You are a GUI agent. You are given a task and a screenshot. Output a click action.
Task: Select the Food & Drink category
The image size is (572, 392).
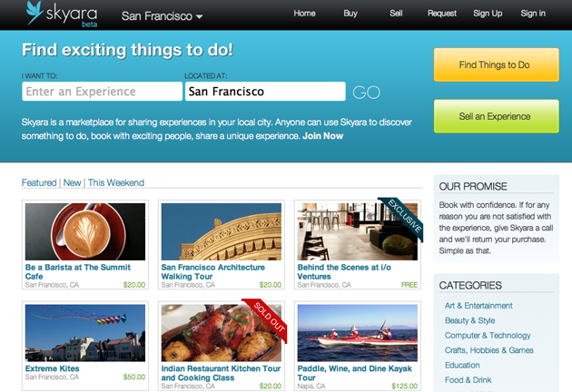(468, 380)
